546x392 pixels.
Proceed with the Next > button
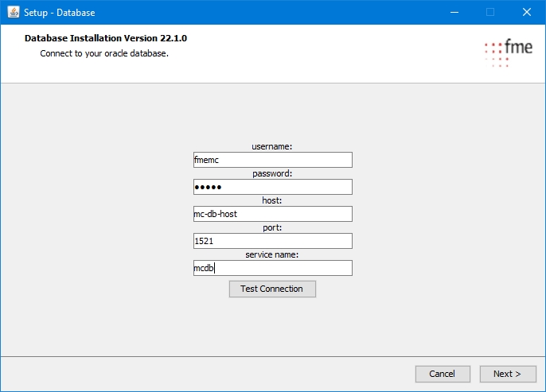point(507,374)
